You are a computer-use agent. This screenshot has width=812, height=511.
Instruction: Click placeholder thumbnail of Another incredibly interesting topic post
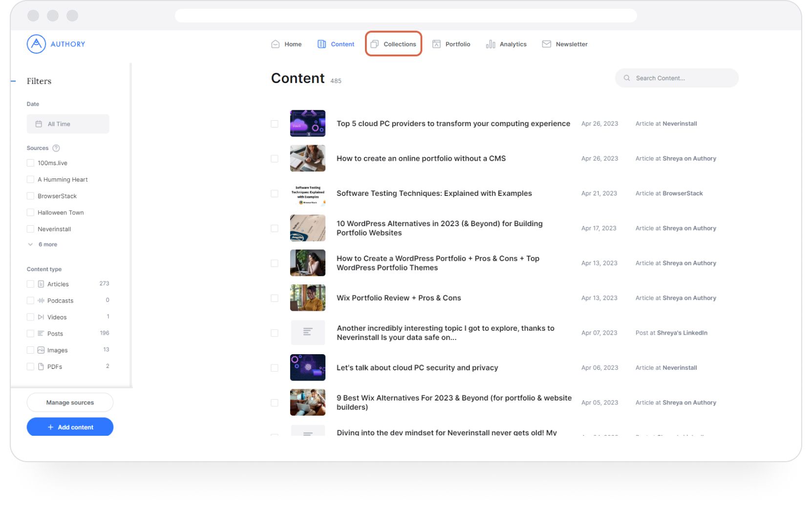click(308, 333)
